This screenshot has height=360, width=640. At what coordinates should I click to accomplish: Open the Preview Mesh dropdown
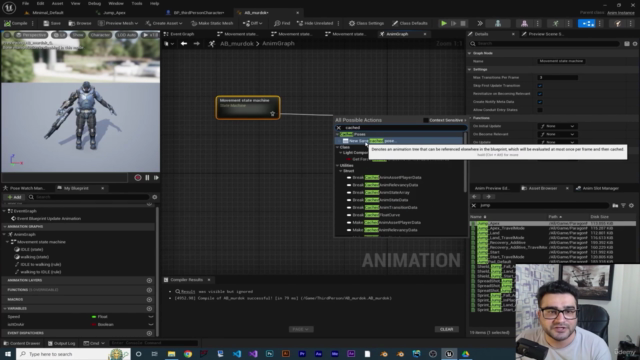pos(118,23)
